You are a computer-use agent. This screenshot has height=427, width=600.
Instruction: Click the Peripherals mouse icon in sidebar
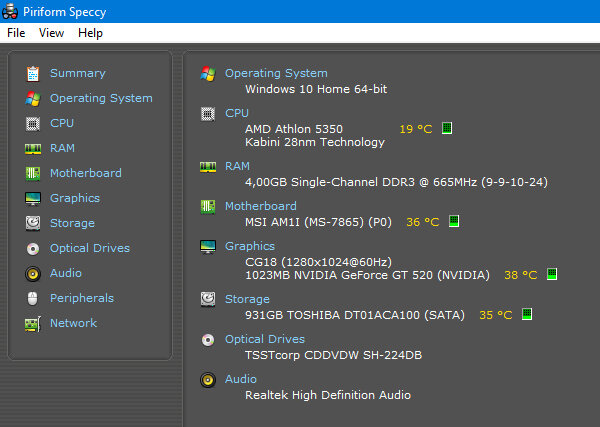coord(33,298)
